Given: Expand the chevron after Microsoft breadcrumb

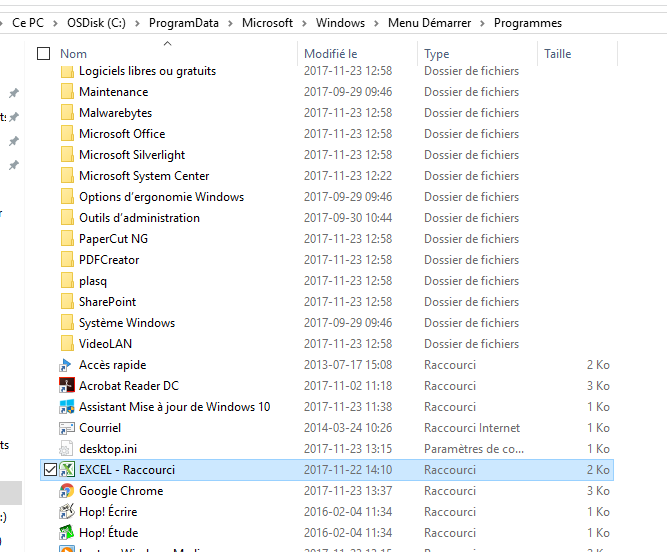Looking at the screenshot, I should pyautogui.click(x=304, y=23).
